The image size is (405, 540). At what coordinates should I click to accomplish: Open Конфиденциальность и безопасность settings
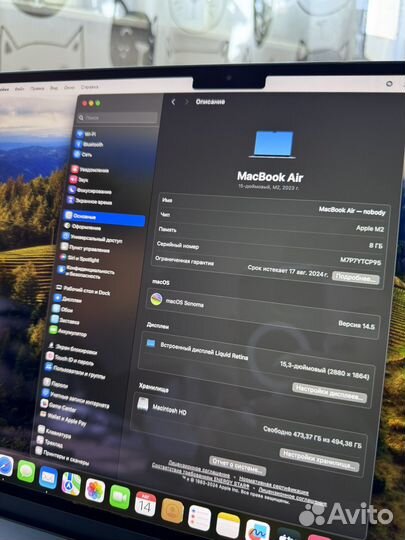(x=86, y=272)
